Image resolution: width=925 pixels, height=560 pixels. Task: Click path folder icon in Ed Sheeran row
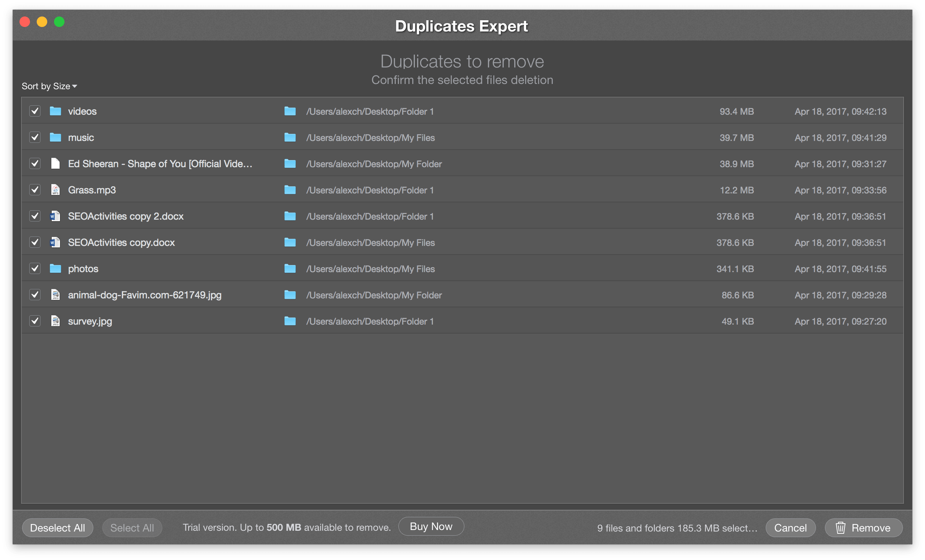(x=290, y=164)
